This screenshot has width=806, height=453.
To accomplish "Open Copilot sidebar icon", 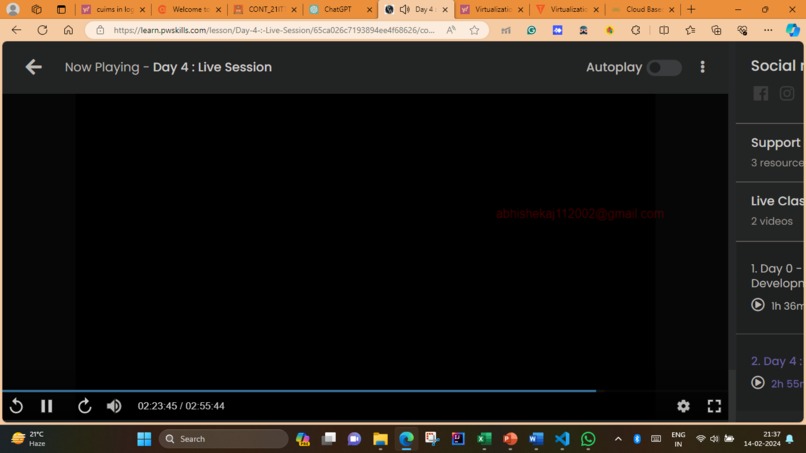I will [793, 30].
